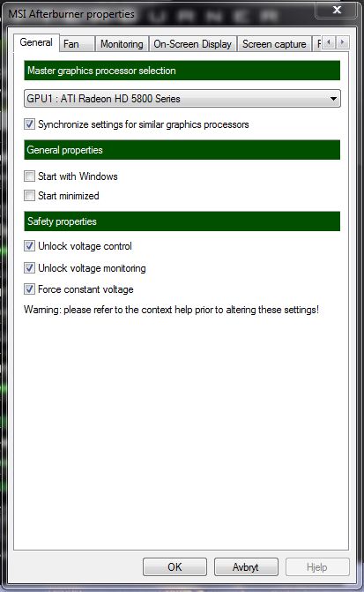
Task: Open the Monitoring tab
Action: click(x=122, y=44)
